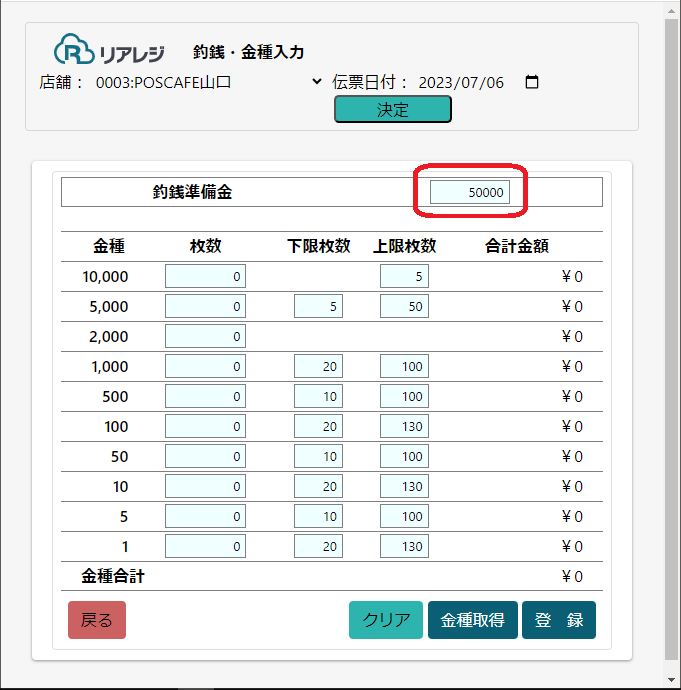The height and width of the screenshot is (690, 681).
Task: Click the 枚数 field for 1,000
Action: 205,366
